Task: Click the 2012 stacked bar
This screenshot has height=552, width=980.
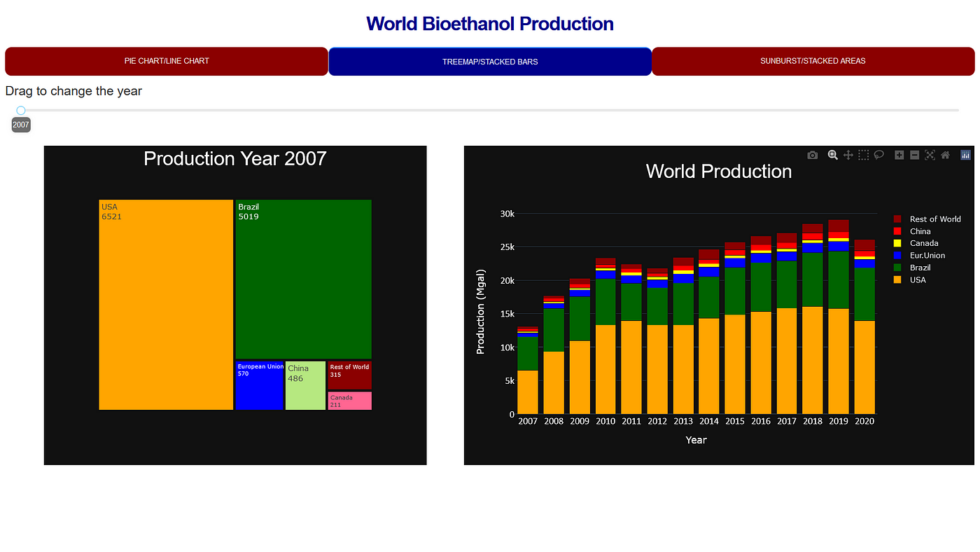Action: click(x=657, y=341)
